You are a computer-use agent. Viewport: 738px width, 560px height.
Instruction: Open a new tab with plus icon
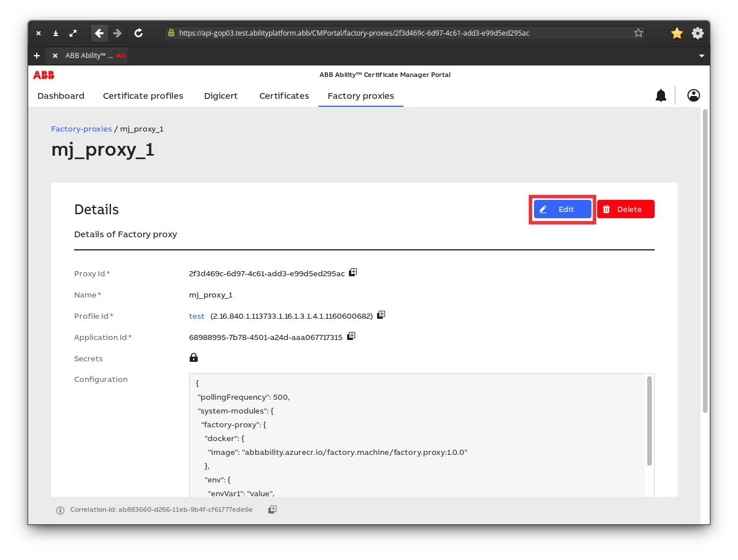click(x=37, y=56)
